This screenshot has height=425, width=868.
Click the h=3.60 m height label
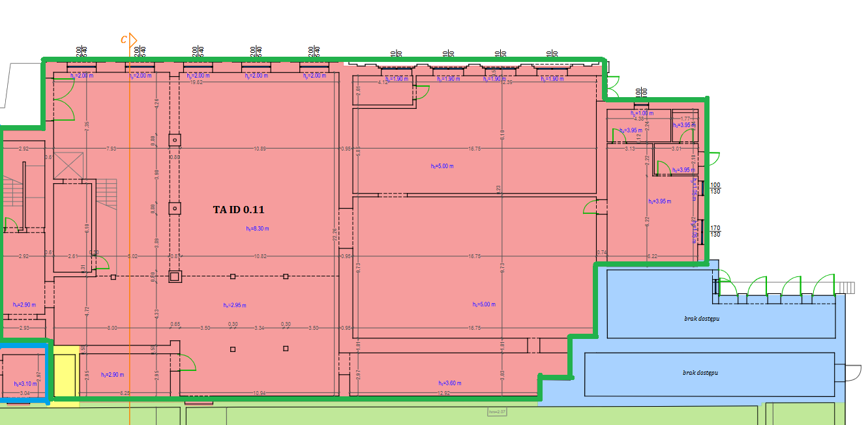(x=449, y=383)
